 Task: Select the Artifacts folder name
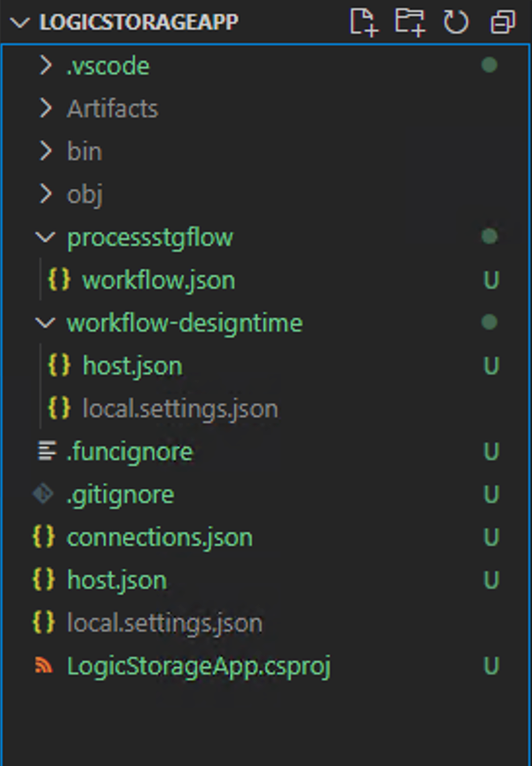pos(112,108)
